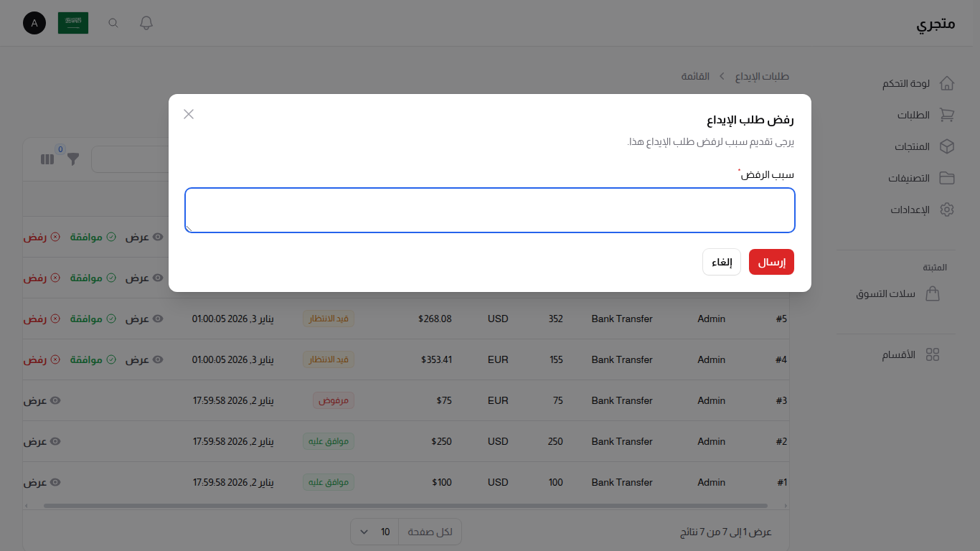Image resolution: width=980 pixels, height=551 pixels.
Task: Open notifications via the bell icon
Action: 146,22
